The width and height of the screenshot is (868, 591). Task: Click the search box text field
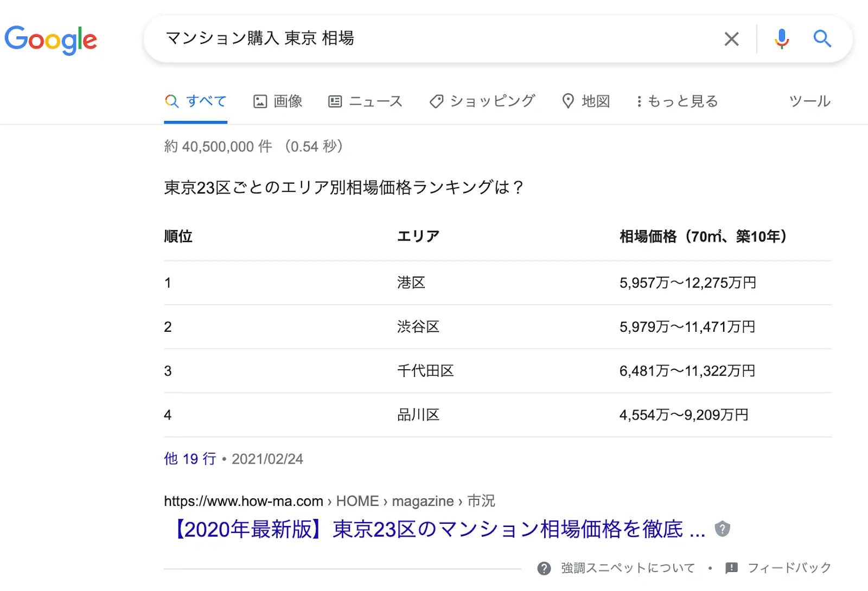click(x=434, y=39)
